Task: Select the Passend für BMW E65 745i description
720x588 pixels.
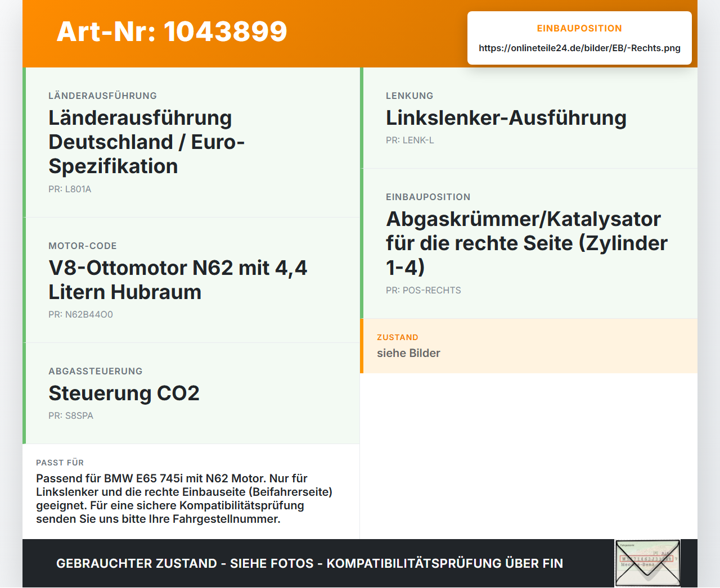Action: [x=184, y=499]
